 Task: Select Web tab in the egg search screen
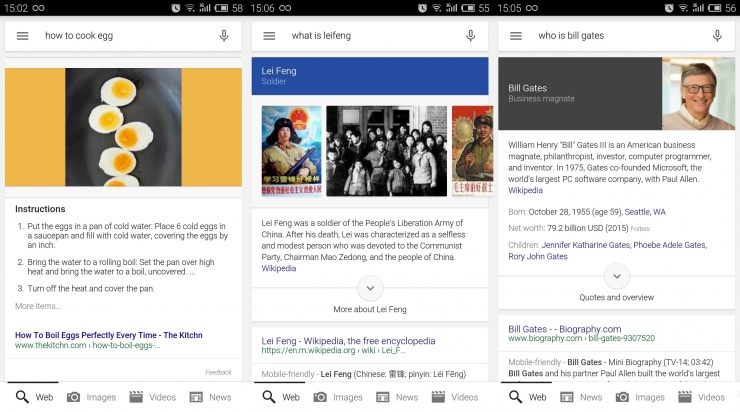(x=34, y=397)
